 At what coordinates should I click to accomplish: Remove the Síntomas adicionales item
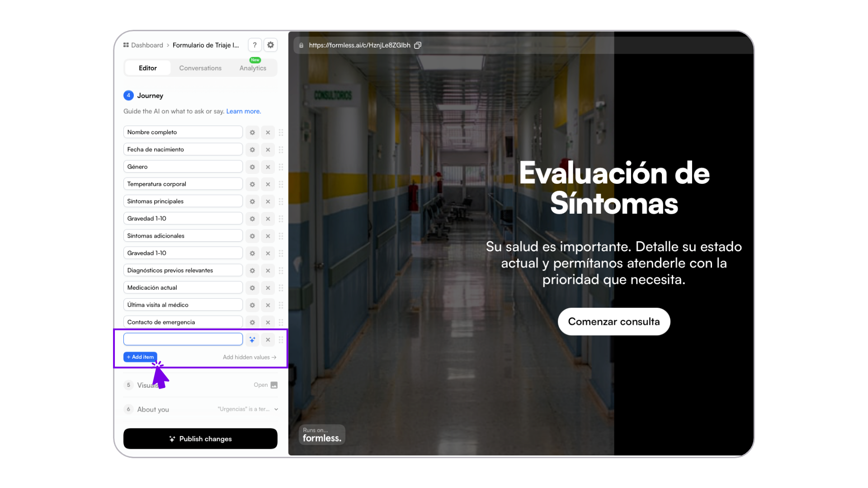click(268, 236)
